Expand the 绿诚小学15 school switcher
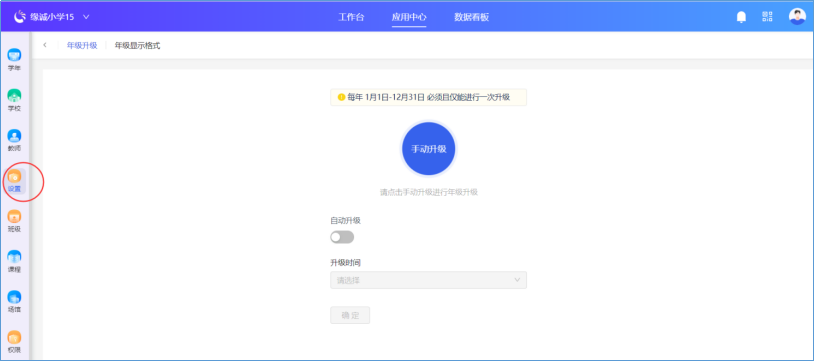This screenshot has width=815, height=362. (x=52, y=17)
